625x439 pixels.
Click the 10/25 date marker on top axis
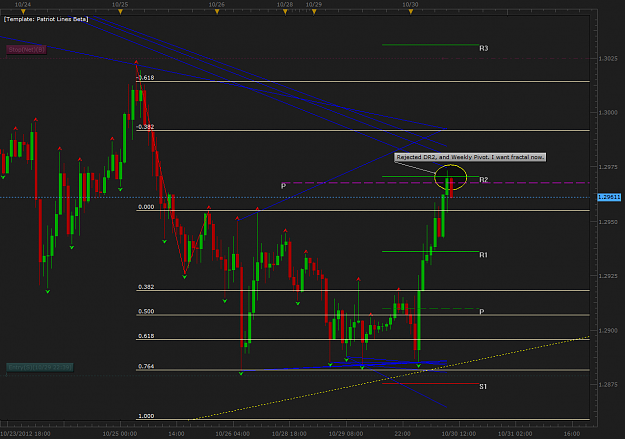pyautogui.click(x=120, y=5)
